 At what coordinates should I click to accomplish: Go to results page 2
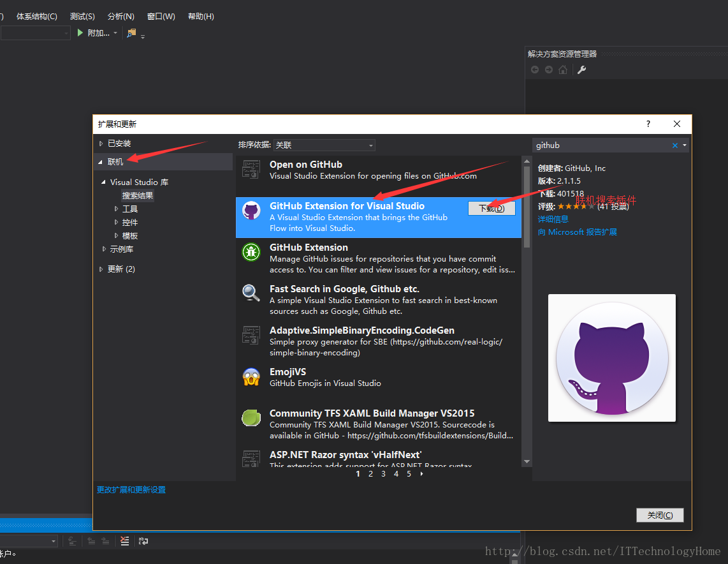tap(370, 474)
